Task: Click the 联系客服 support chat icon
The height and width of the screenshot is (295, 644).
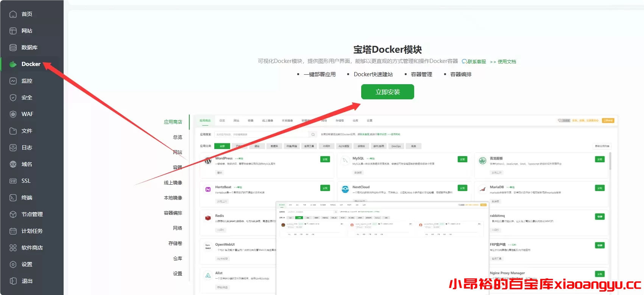Action: tap(464, 61)
